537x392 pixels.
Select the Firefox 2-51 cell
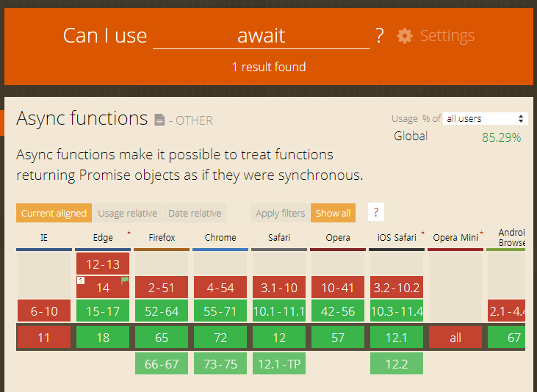[162, 287]
